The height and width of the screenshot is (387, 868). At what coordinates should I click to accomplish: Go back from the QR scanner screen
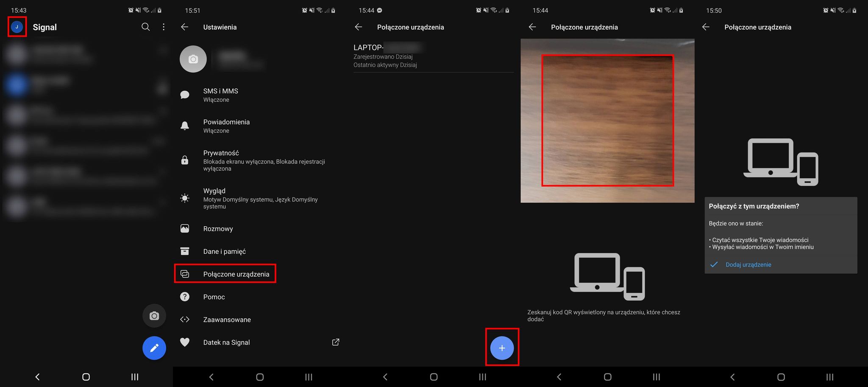[x=532, y=27]
